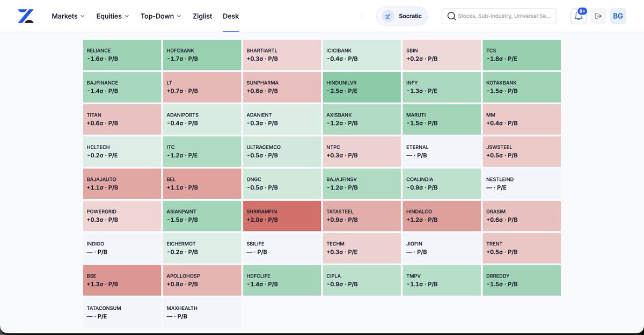
Task: Click the ADANIPORTS tile
Action: 202,119
